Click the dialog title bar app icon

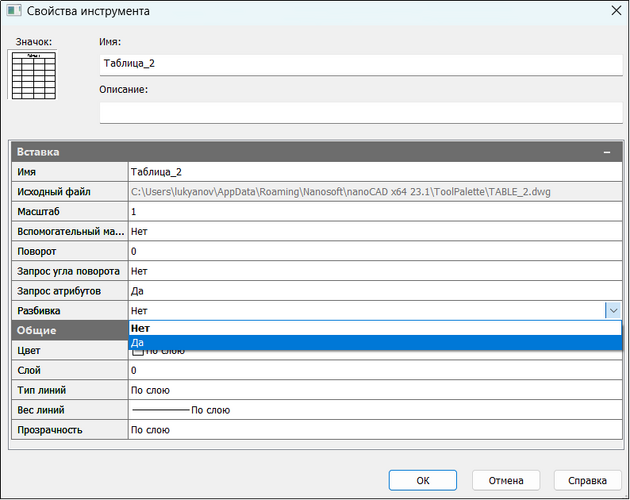point(14,10)
